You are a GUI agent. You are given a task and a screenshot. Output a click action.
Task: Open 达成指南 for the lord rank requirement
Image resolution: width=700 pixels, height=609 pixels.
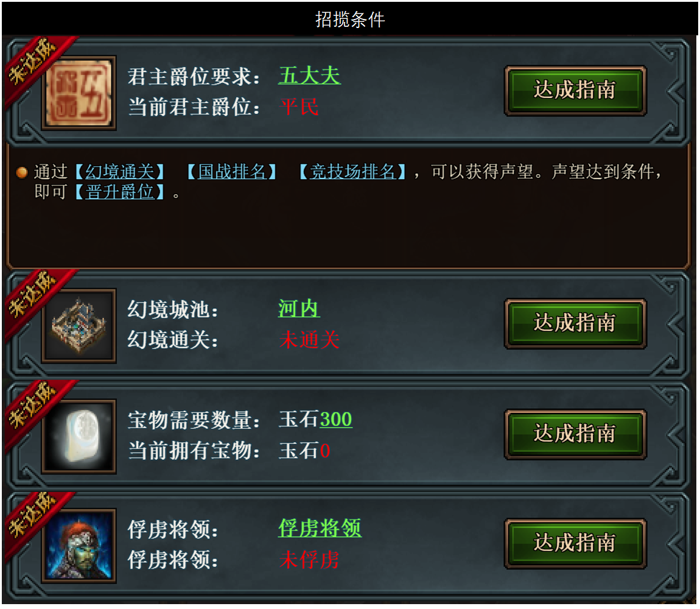tap(575, 91)
